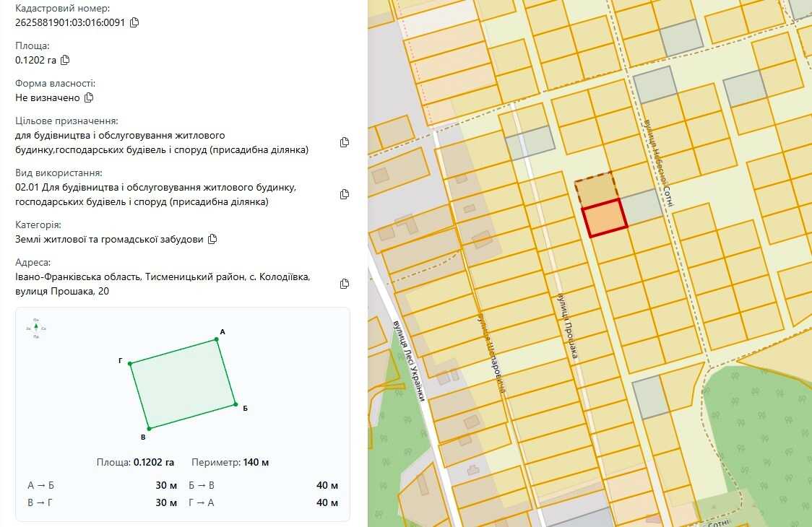Copy the parcel address text
This screenshot has height=527, width=812.
pos(345,284)
